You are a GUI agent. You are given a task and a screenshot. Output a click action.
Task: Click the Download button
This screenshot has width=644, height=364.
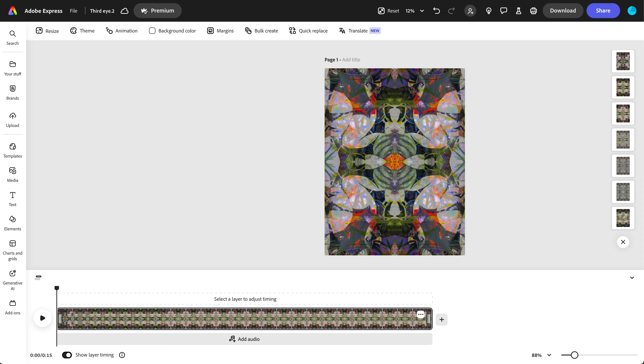pos(563,11)
